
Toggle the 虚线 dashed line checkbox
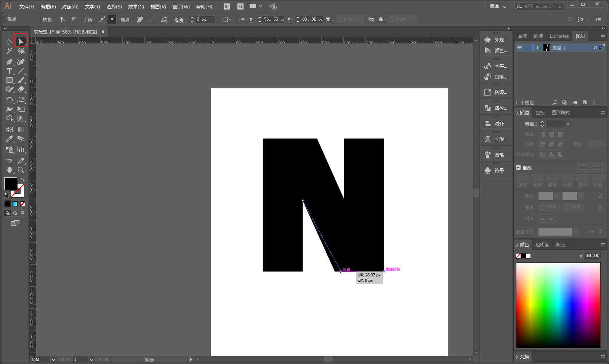point(518,168)
